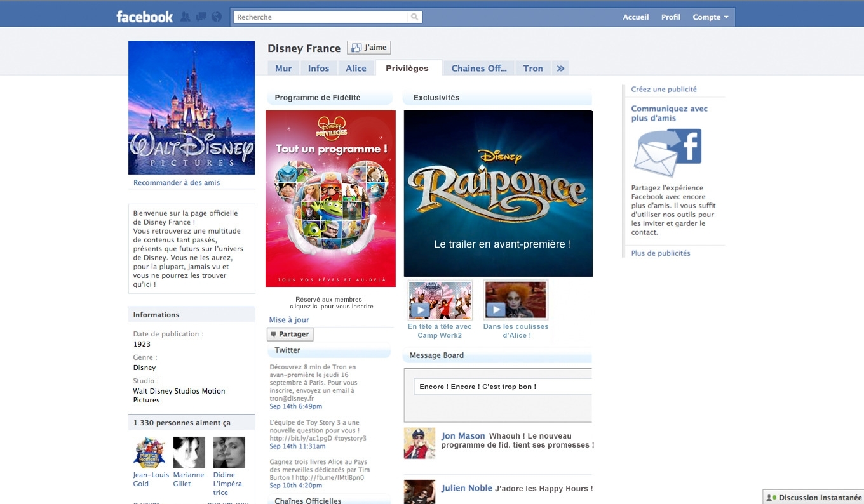Open Dans les coulisses d'Alice link

pyautogui.click(x=516, y=331)
